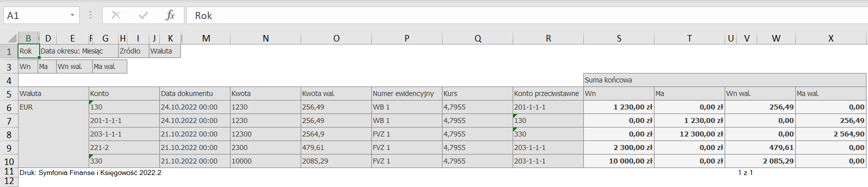868x187 pixels.
Task: Click the Ma value field in row 3
Action: click(x=47, y=66)
